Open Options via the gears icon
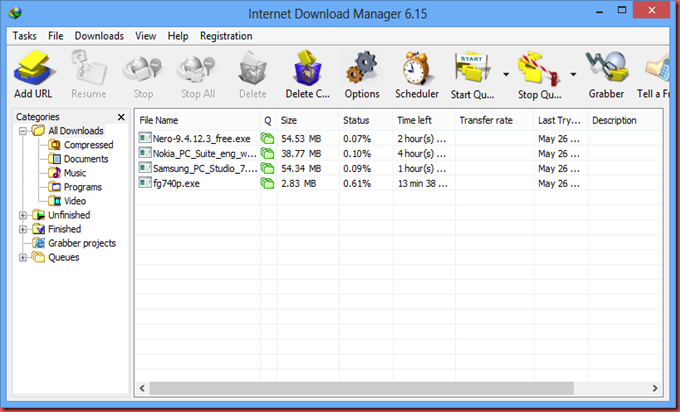Image resolution: width=680 pixels, height=412 pixels. coord(362,68)
